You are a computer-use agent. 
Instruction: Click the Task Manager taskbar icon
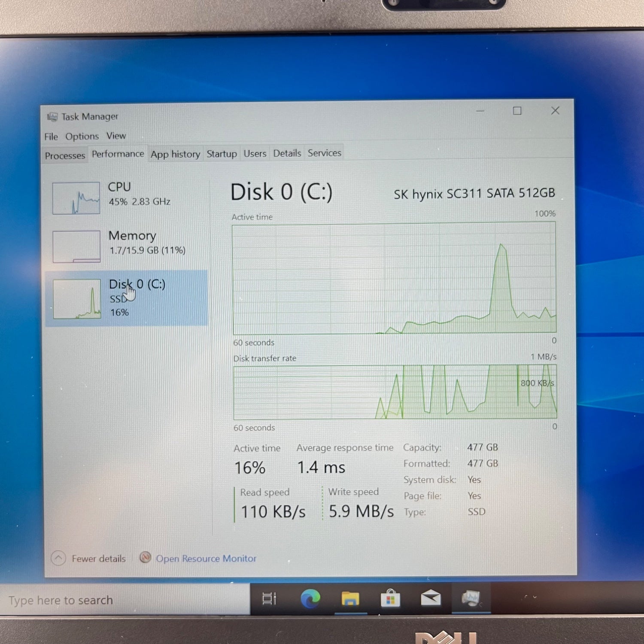(x=471, y=598)
